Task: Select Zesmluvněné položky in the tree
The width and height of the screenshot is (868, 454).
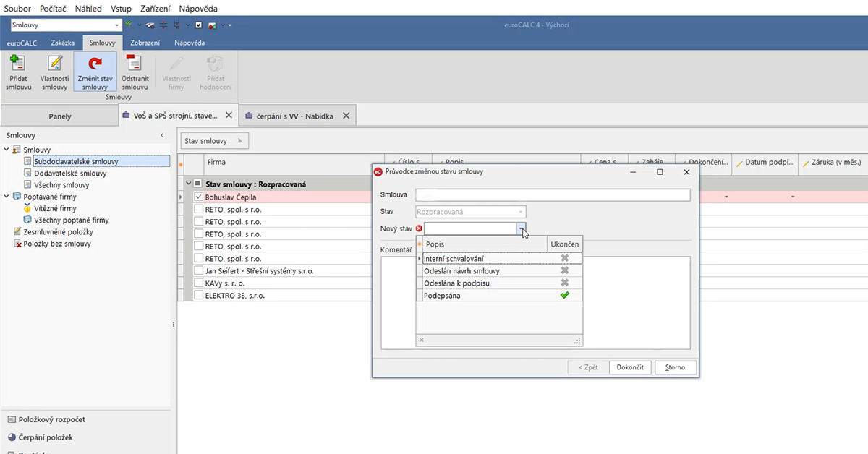Action: (x=58, y=232)
